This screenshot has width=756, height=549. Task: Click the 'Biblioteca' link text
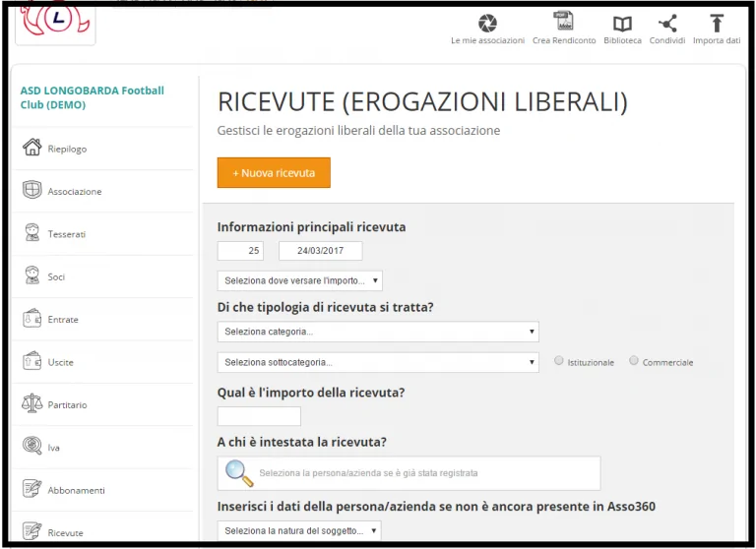[x=622, y=40]
